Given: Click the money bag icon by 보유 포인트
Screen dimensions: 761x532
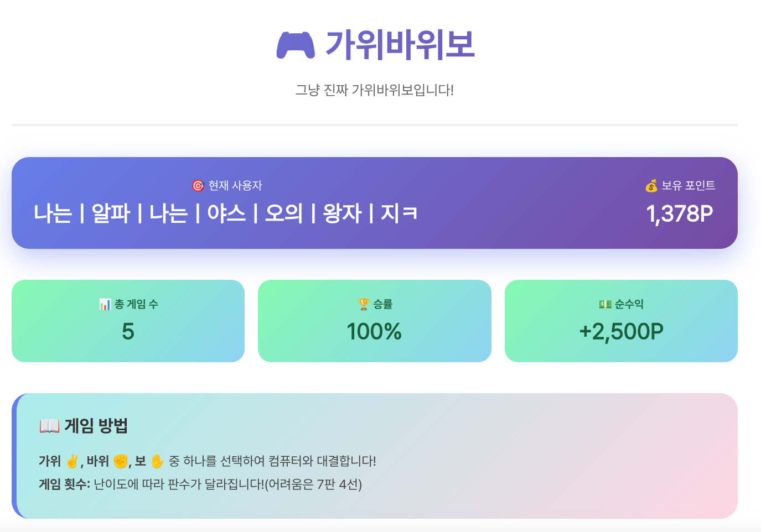Looking at the screenshot, I should pos(651,186).
